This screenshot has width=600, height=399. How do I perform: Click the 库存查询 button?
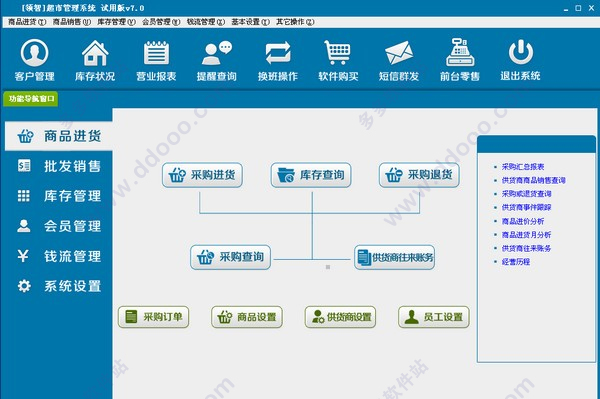pyautogui.click(x=311, y=175)
